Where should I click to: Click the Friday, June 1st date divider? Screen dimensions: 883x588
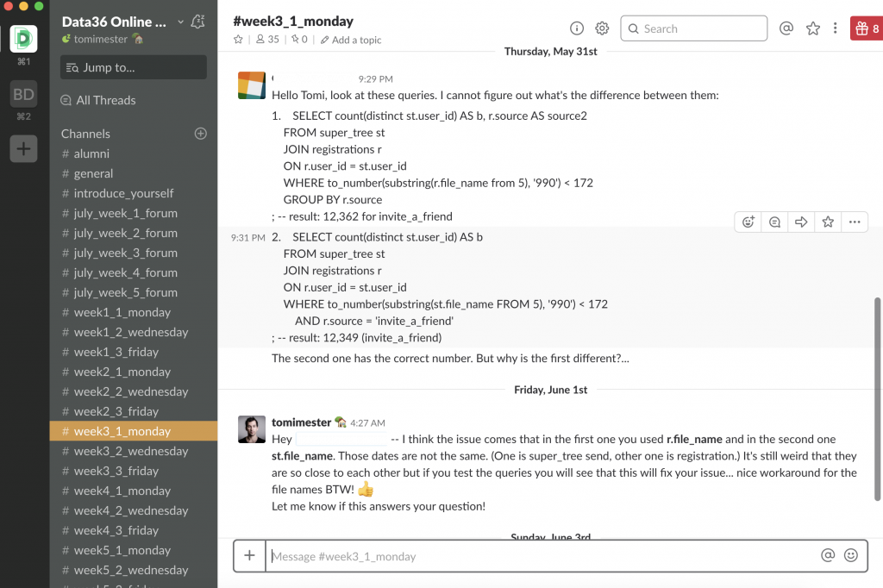click(551, 390)
